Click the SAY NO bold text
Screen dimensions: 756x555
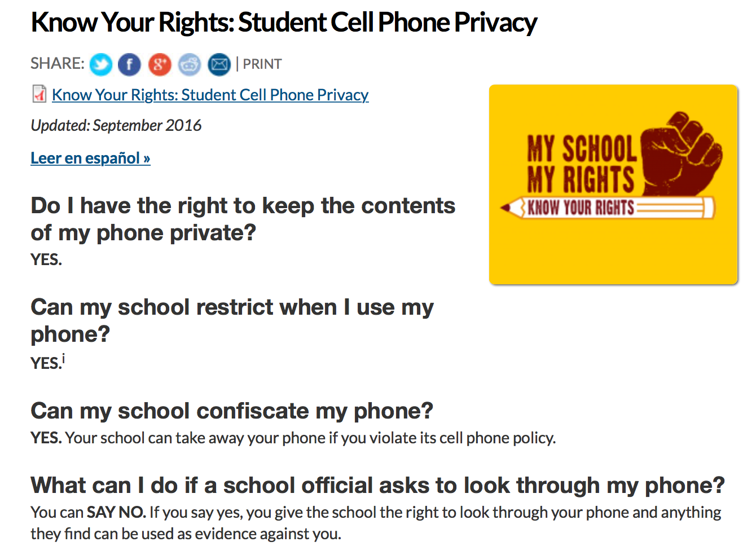click(x=116, y=512)
